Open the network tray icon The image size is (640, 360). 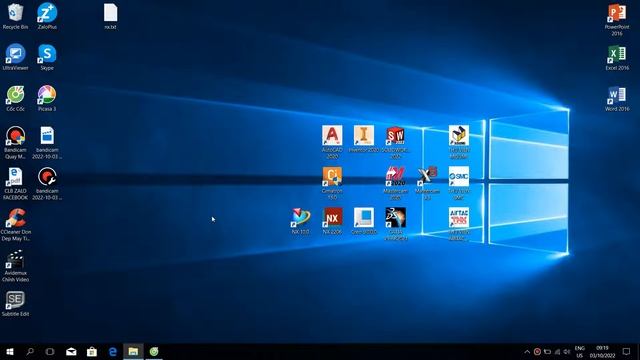pos(557,352)
